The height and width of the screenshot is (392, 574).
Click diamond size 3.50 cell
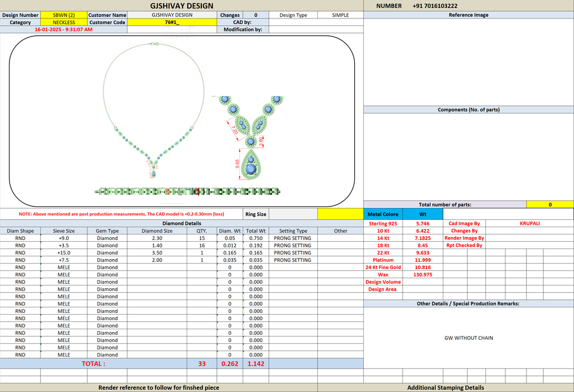coord(157,253)
